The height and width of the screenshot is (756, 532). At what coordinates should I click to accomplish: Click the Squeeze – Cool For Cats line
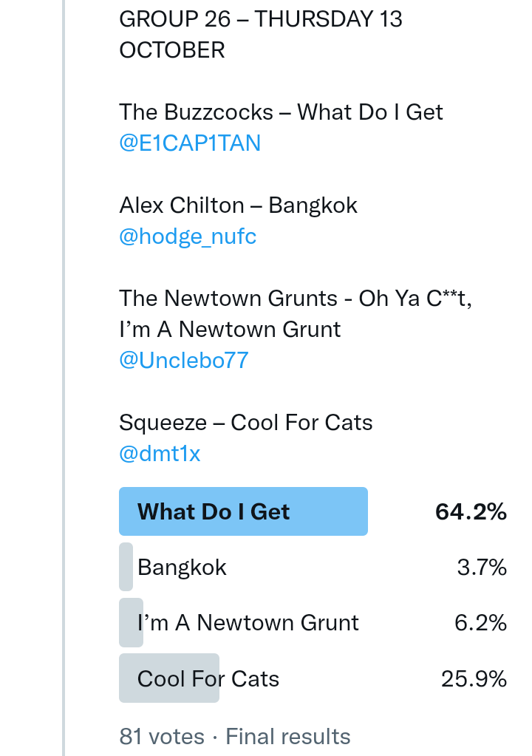(245, 423)
